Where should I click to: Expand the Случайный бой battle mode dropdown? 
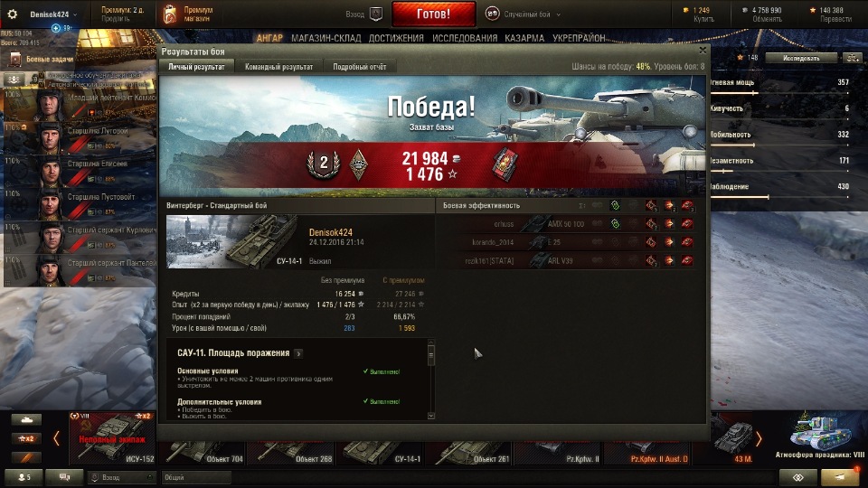(x=558, y=14)
